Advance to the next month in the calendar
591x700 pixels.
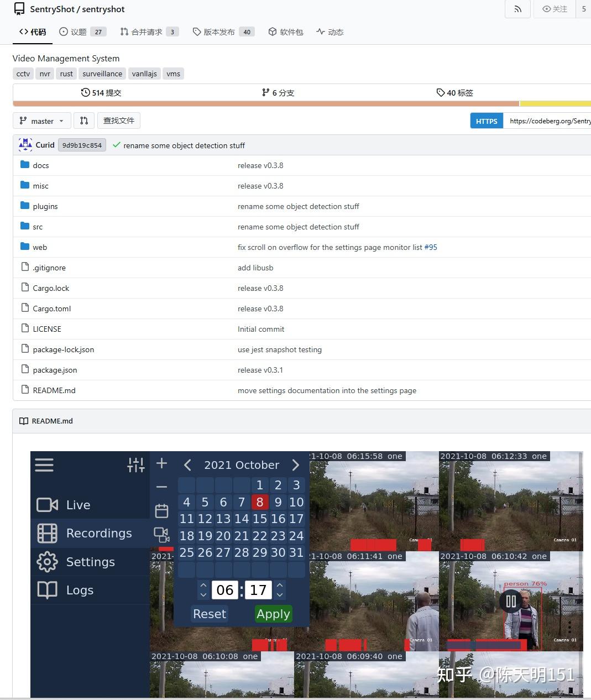tap(296, 464)
